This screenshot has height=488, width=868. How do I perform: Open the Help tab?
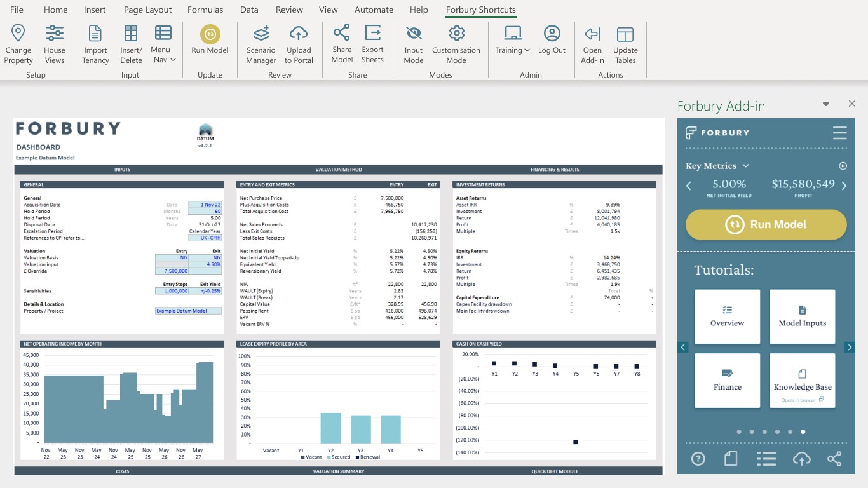click(419, 10)
